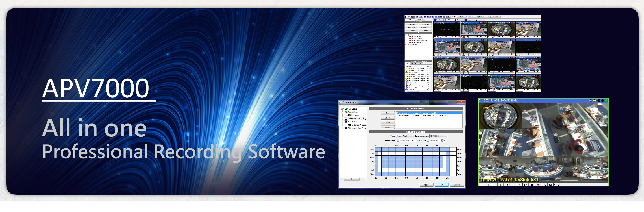644x212 pixels.
Task: Select Preview in the setup tree
Action: tap(355, 116)
